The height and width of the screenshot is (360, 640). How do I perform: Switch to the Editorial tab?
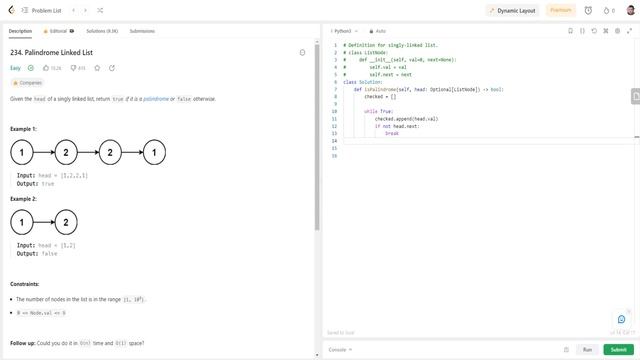click(x=58, y=31)
